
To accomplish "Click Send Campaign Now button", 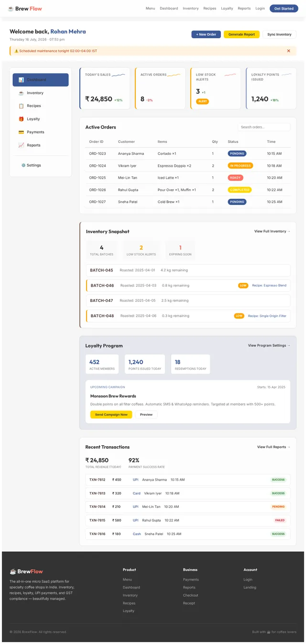I will tap(111, 415).
